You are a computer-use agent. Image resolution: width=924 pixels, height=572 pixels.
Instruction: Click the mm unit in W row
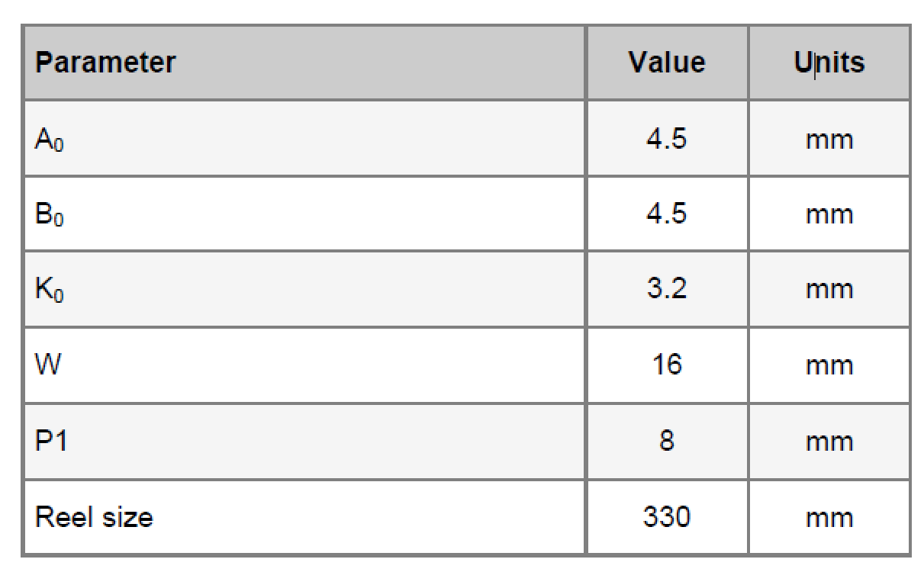click(829, 367)
